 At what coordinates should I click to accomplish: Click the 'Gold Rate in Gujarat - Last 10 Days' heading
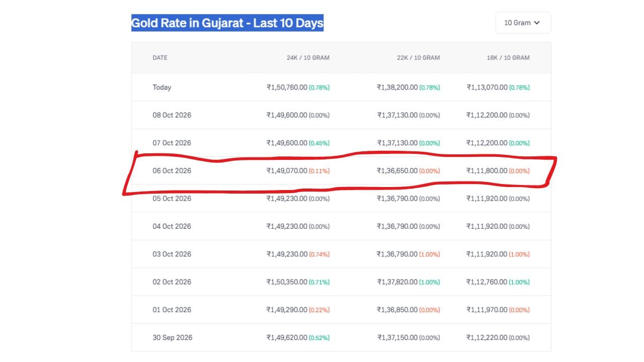click(227, 23)
